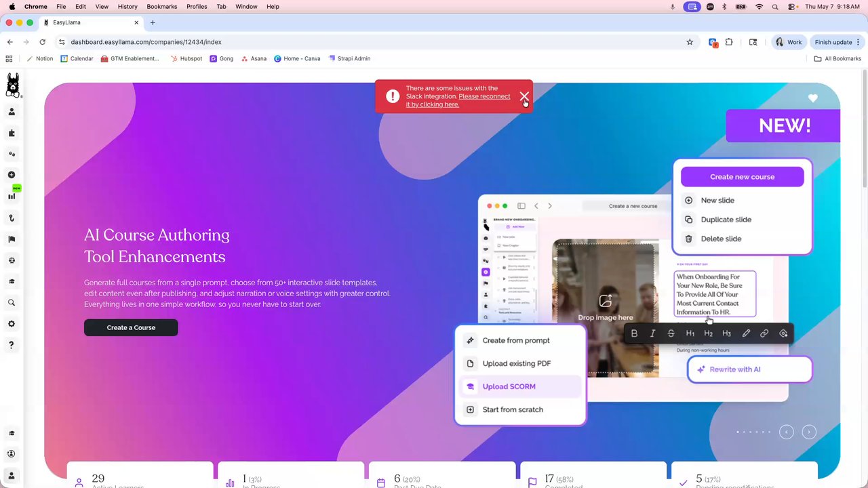Open the Work profile dropdown in Chrome
868x488 pixels.
tap(789, 42)
